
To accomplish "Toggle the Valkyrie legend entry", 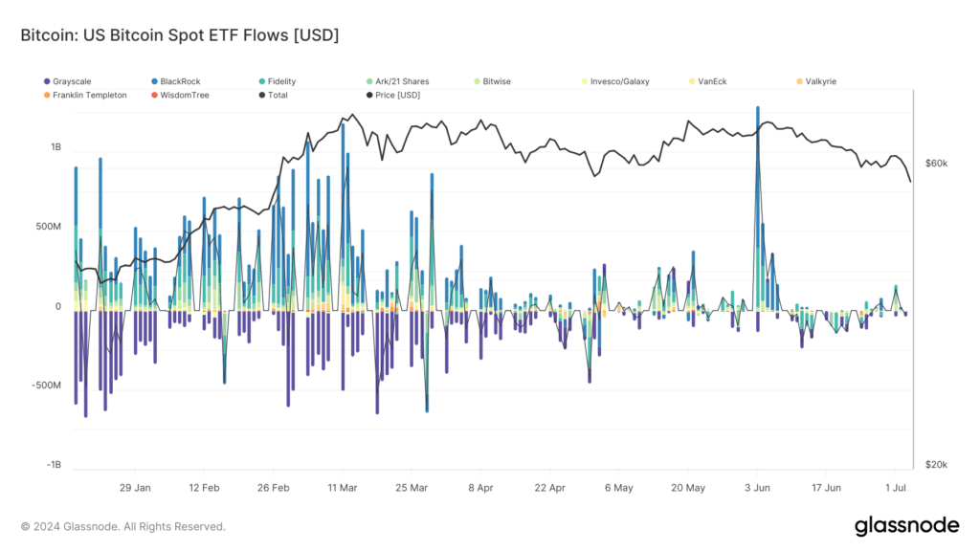I will [x=816, y=81].
